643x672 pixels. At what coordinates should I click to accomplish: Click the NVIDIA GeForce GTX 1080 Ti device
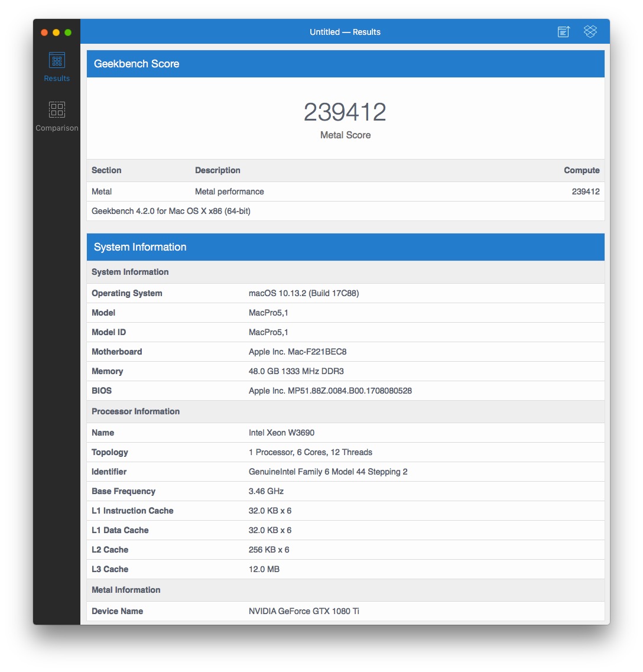click(x=304, y=611)
